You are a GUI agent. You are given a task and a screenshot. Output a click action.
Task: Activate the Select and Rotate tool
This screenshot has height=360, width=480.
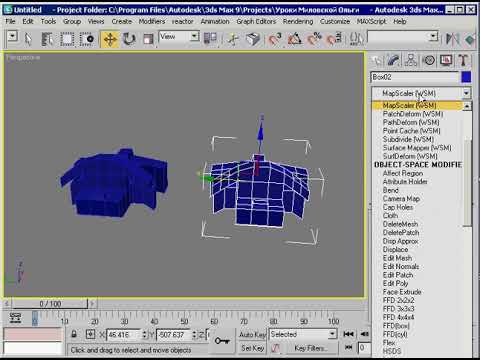coord(129,39)
